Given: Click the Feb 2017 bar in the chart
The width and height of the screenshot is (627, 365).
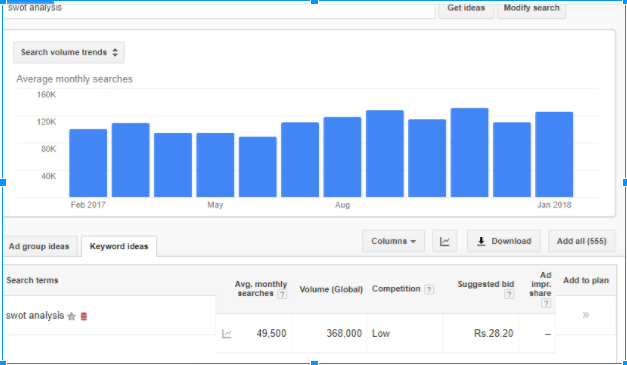Looking at the screenshot, I should [88, 163].
